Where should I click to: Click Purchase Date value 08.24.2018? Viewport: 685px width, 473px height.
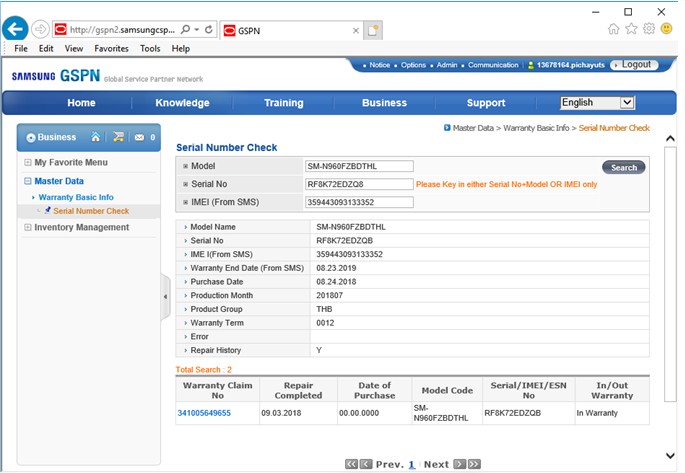point(336,282)
